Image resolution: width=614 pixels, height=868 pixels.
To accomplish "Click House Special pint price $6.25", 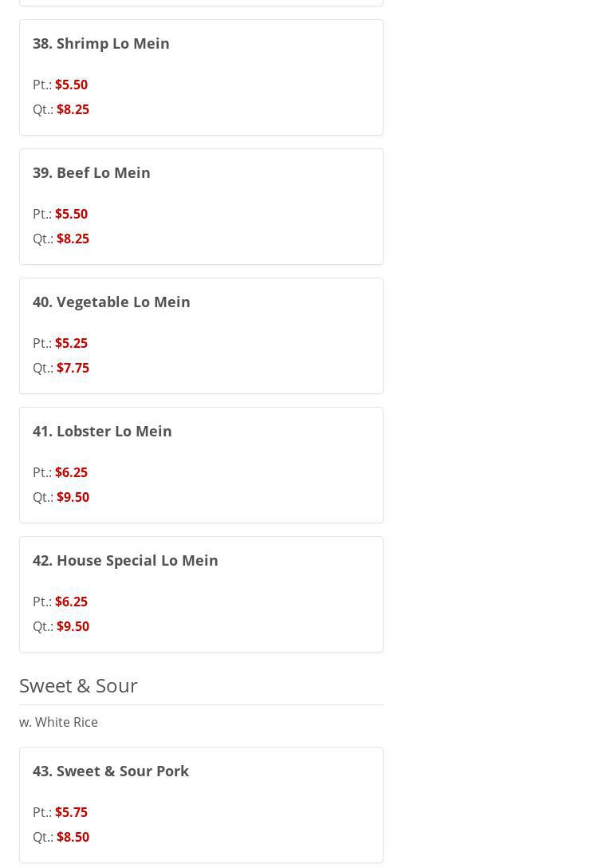I will coord(71,602).
